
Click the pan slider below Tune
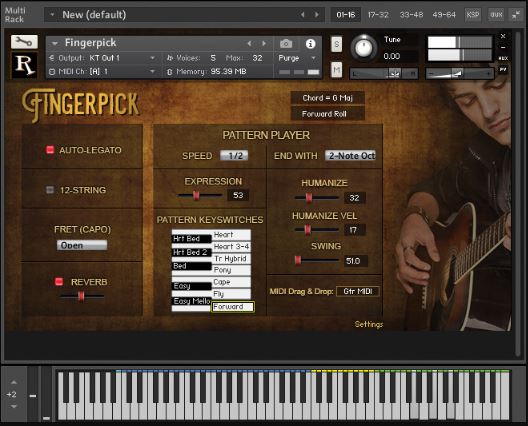click(x=384, y=73)
